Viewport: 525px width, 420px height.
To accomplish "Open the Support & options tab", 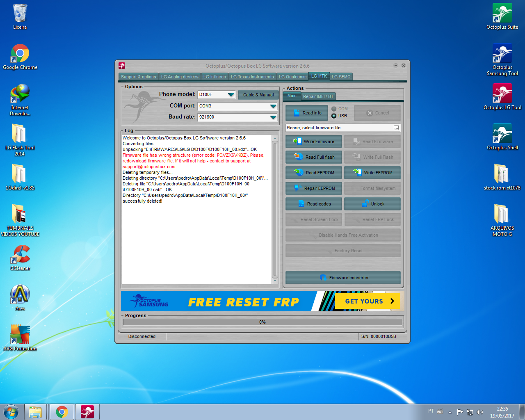I will tap(139, 77).
